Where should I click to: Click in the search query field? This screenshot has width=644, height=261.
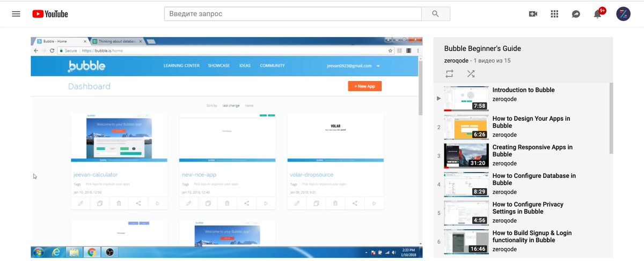click(293, 14)
